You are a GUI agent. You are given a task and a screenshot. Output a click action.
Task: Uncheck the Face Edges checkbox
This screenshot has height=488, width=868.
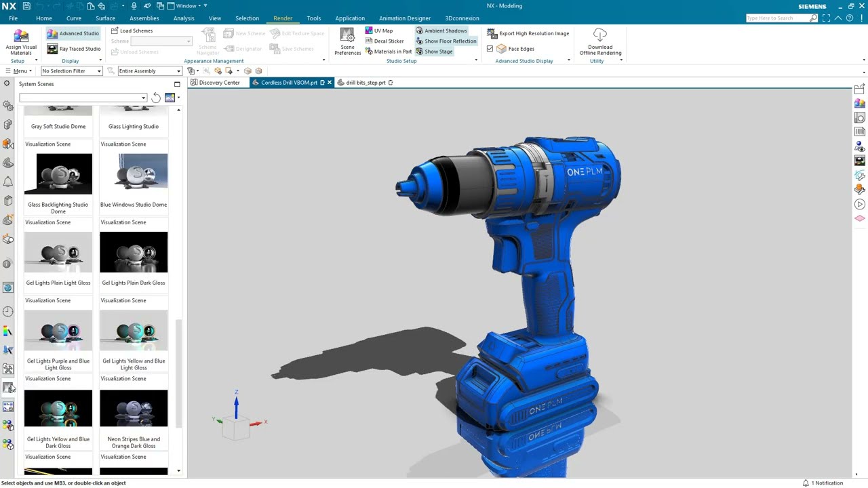coord(490,49)
